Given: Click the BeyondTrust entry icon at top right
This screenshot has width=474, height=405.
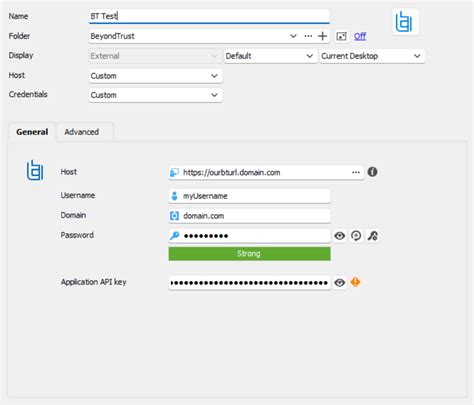Looking at the screenshot, I should tap(405, 22).
